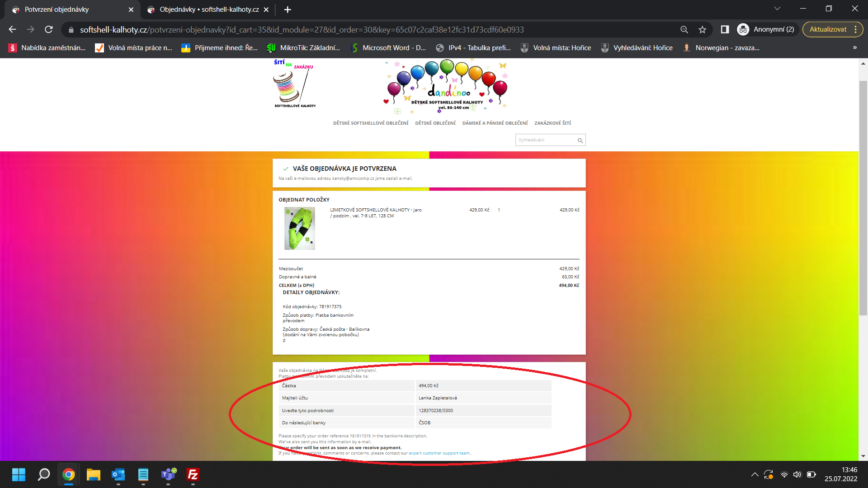
Task: Open Outlook from the taskbar
Action: tap(118, 474)
